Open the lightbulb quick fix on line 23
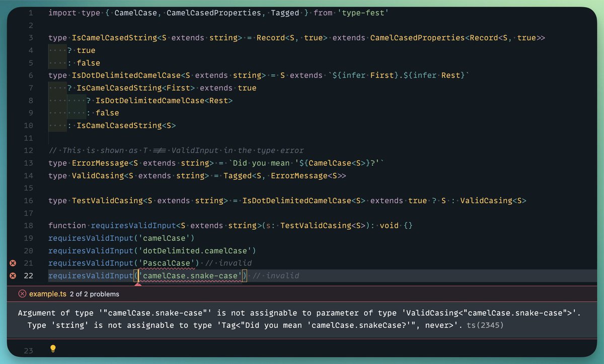This screenshot has height=364, width=604. coord(52,348)
